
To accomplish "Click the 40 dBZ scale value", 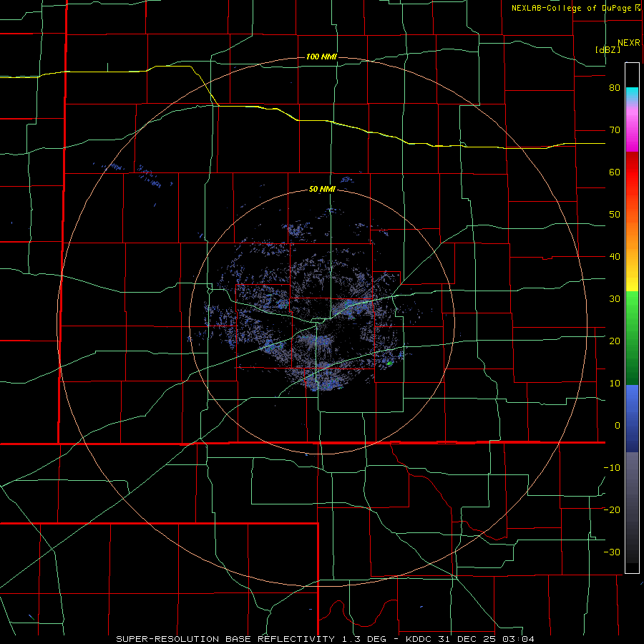I will click(x=615, y=257).
